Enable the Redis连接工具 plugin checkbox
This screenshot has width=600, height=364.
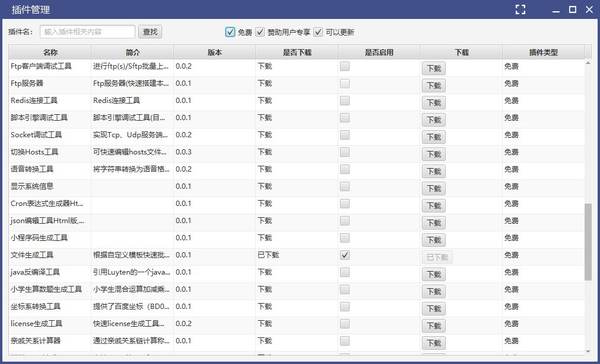coord(345,101)
